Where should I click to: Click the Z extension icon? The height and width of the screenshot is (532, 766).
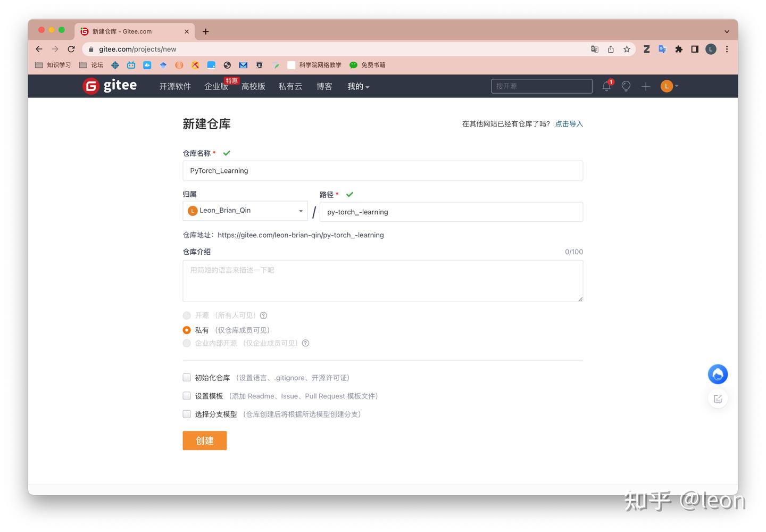click(647, 49)
